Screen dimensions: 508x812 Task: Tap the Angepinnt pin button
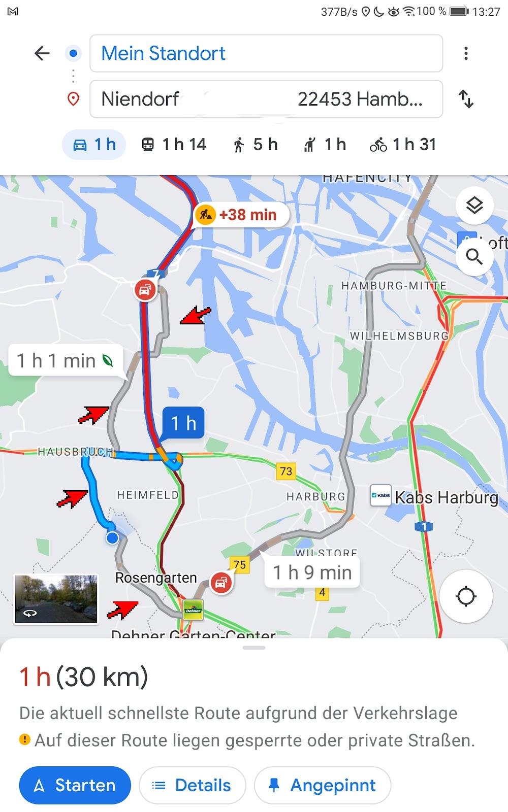click(x=323, y=785)
